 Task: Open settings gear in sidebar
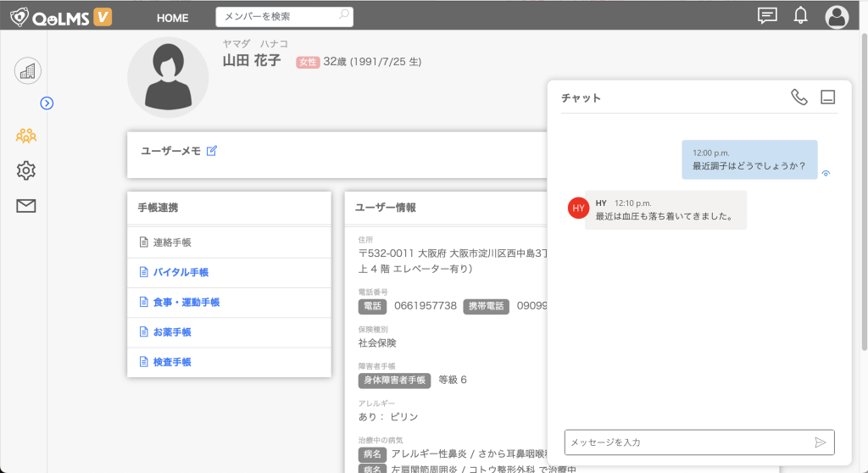pyautogui.click(x=26, y=170)
